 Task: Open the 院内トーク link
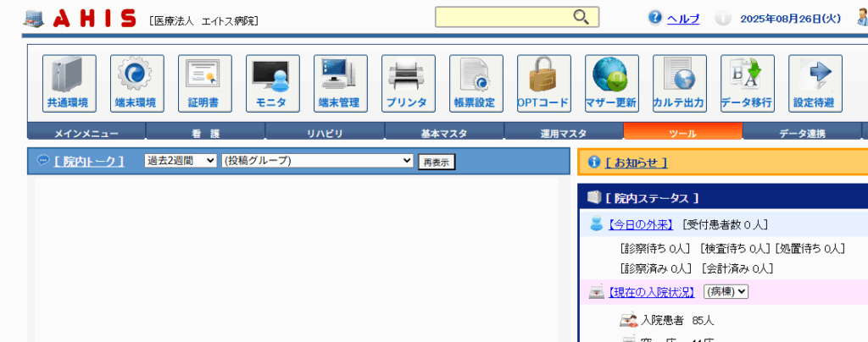tap(89, 162)
